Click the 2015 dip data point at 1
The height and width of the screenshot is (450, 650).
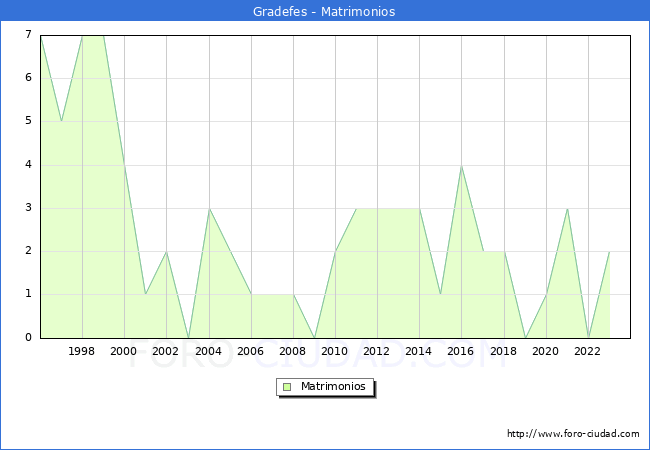coord(440,295)
